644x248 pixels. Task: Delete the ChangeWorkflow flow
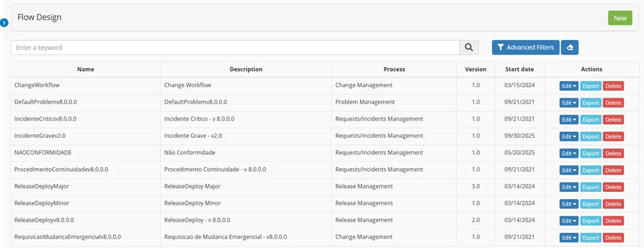point(613,86)
